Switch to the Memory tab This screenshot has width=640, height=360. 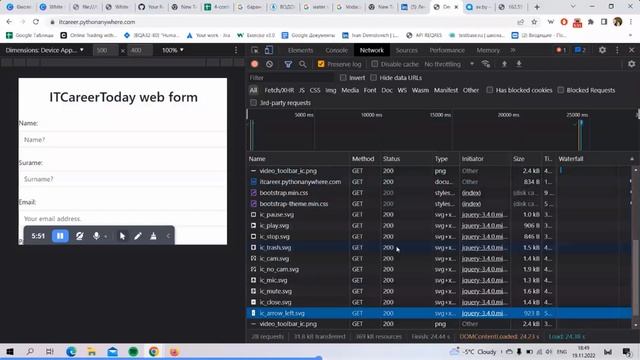pyautogui.click(x=488, y=50)
